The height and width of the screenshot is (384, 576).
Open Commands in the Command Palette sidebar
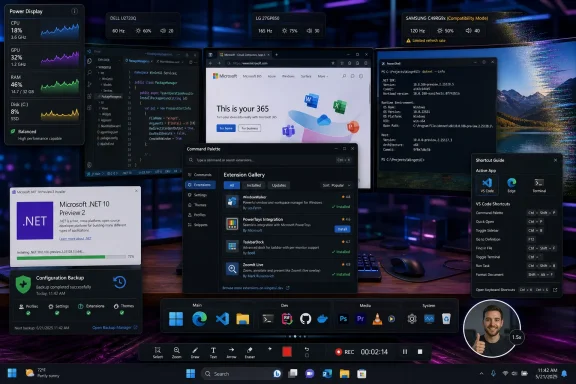pyautogui.click(x=200, y=175)
